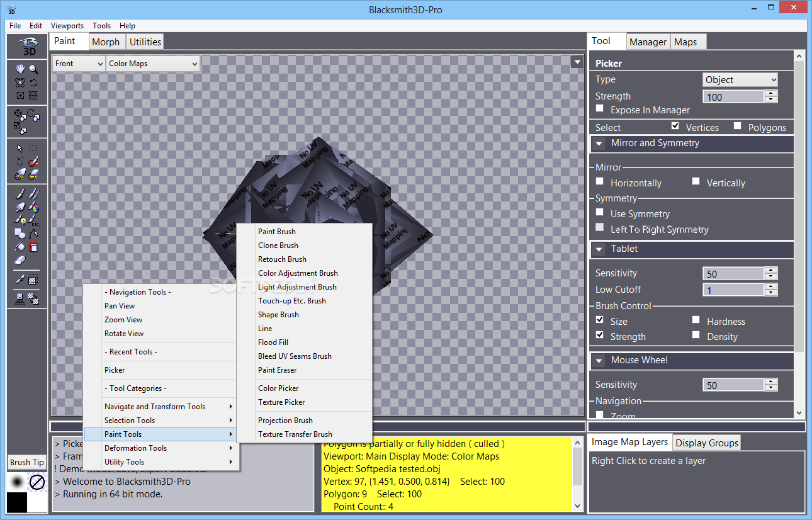Choose Clone Brush from the Paint Tools submenu
The width and height of the screenshot is (812, 520).
pyautogui.click(x=304, y=246)
